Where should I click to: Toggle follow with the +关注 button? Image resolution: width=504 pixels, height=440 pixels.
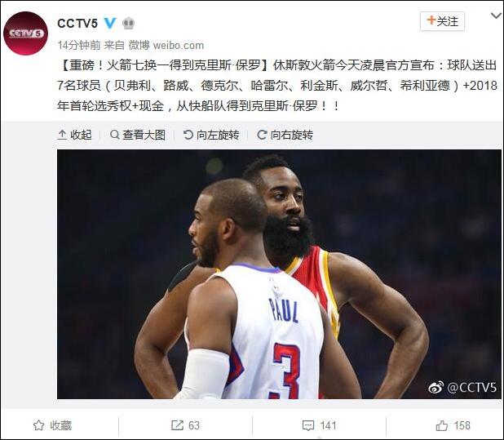point(442,21)
